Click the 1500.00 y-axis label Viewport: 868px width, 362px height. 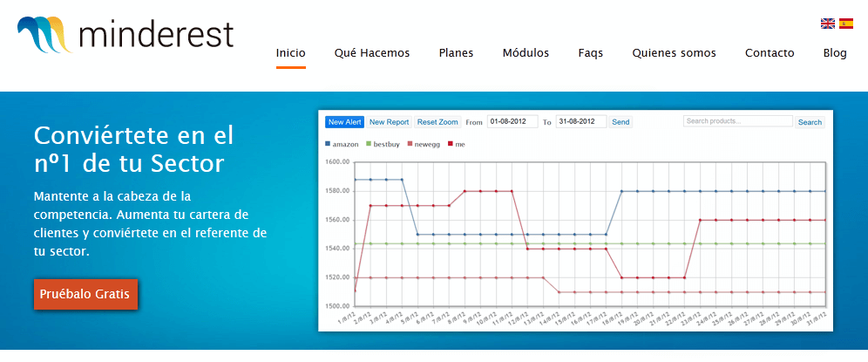coord(336,306)
